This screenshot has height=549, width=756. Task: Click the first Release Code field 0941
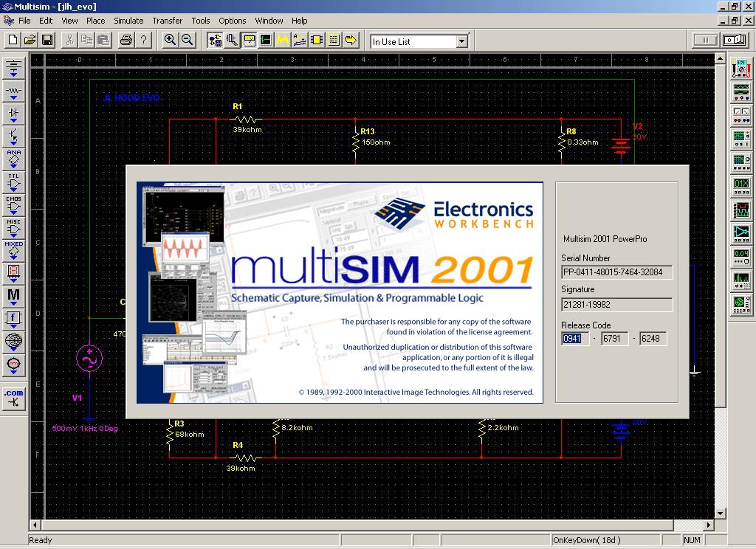575,339
